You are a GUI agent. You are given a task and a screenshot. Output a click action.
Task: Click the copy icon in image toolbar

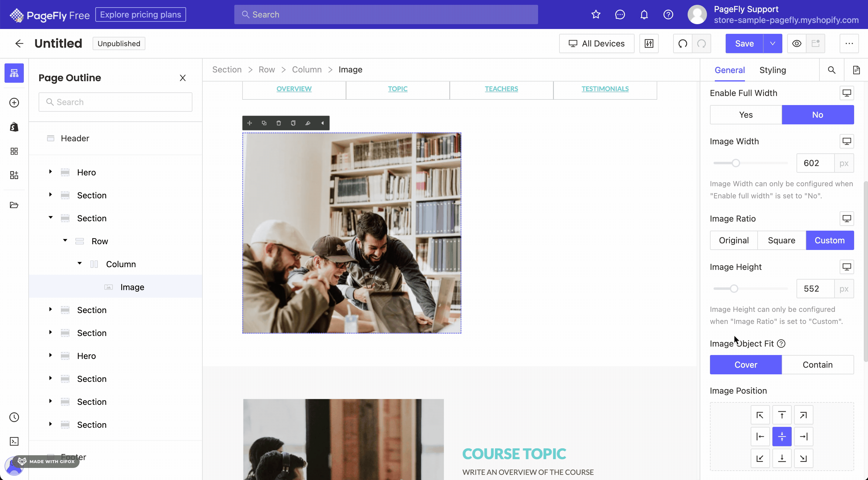click(x=293, y=123)
